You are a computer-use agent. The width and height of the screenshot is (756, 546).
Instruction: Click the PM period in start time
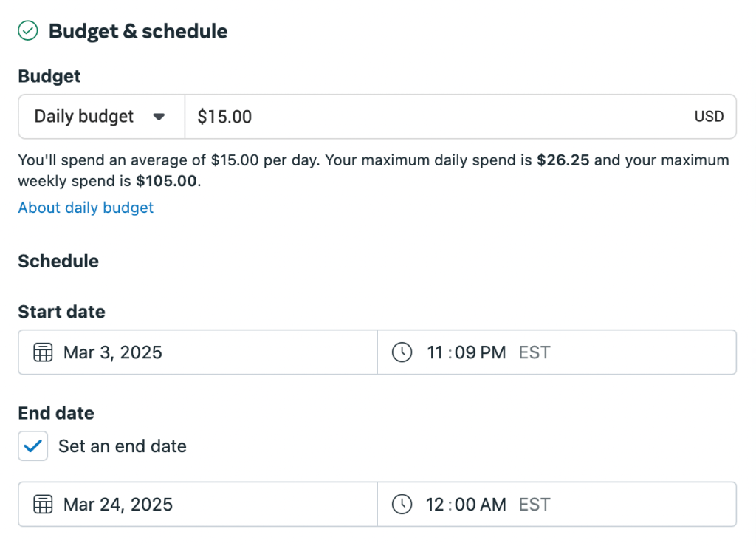coord(492,352)
